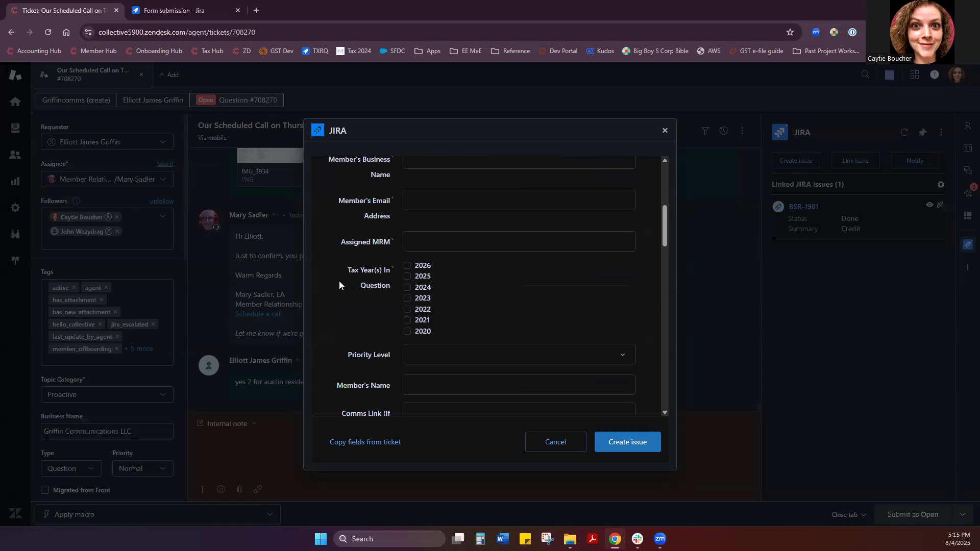The height and width of the screenshot is (551, 980).
Task: Check the 2022 tax year checkbox
Action: click(x=407, y=309)
